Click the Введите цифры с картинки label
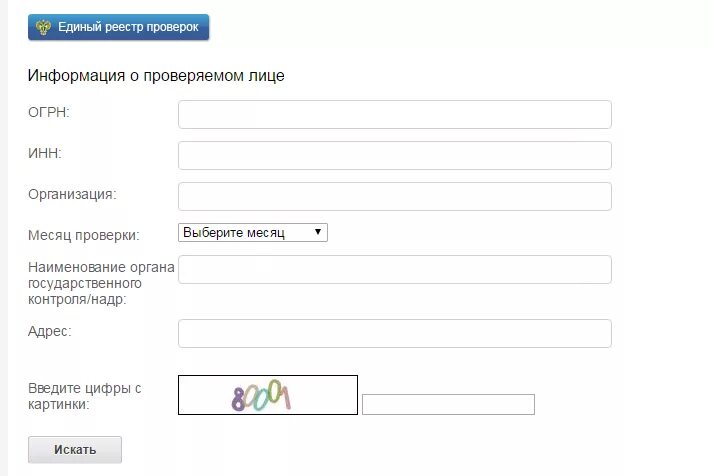Image resolution: width=711 pixels, height=476 pixels. click(x=84, y=396)
